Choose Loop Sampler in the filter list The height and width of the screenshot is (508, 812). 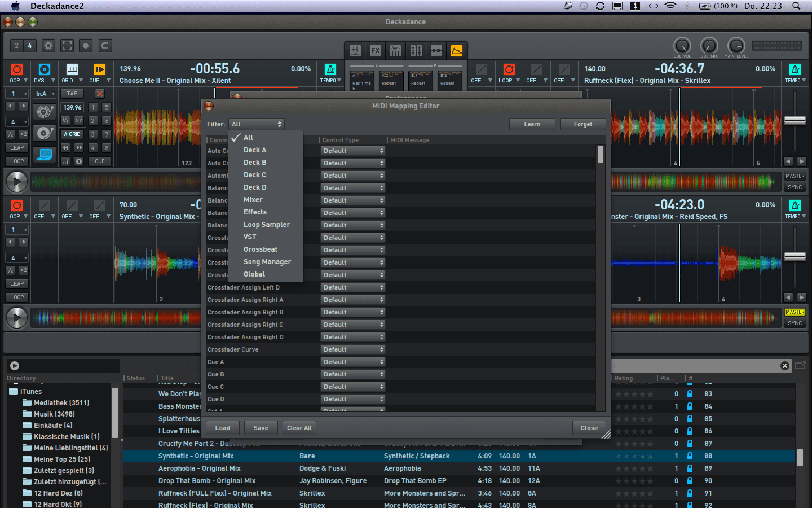click(x=266, y=225)
